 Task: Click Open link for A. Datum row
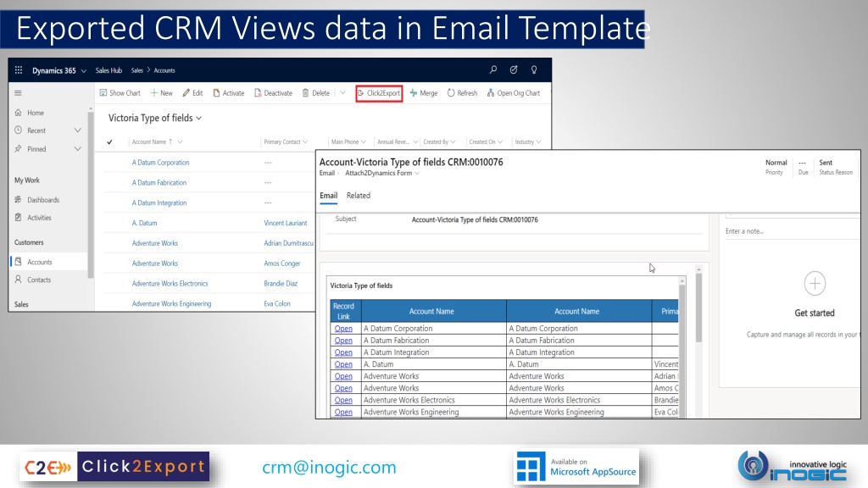coord(343,364)
